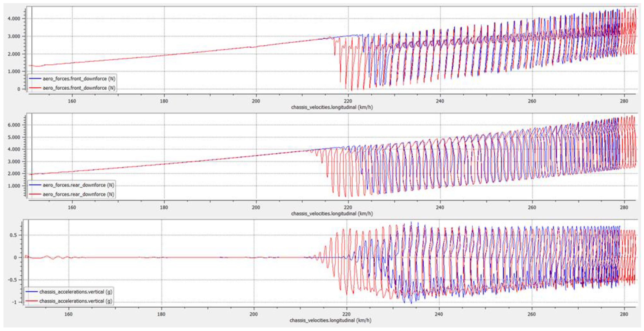
Task: Click the red chassis_accelerations.vertical legend entry
Action: tap(76, 301)
